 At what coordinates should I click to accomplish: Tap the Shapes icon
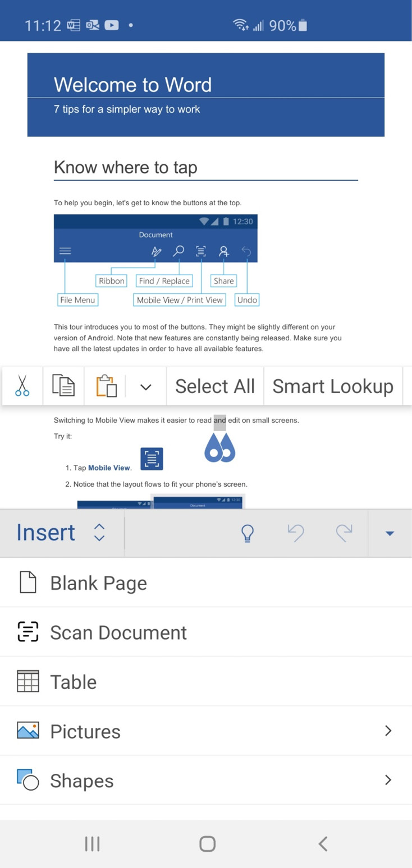tap(28, 780)
